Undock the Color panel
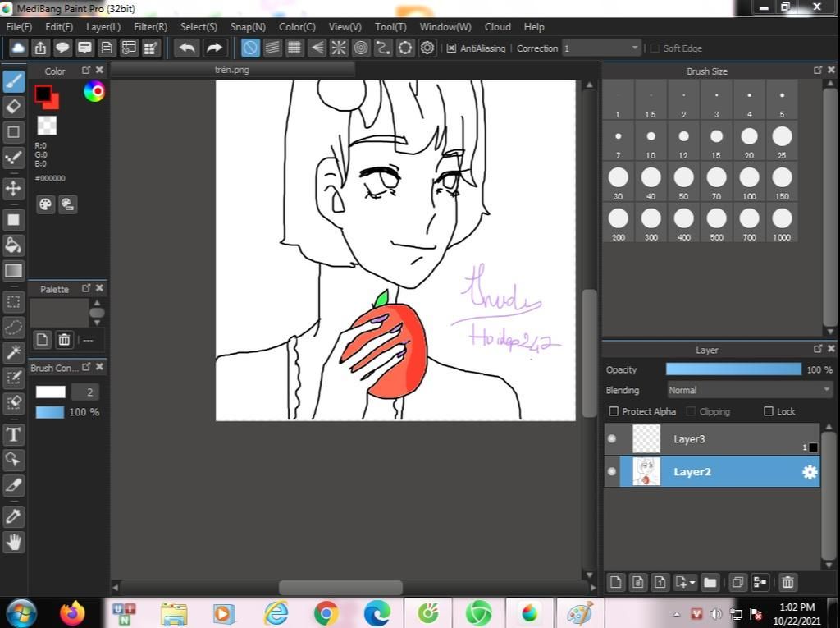The image size is (840, 628). pyautogui.click(x=85, y=70)
